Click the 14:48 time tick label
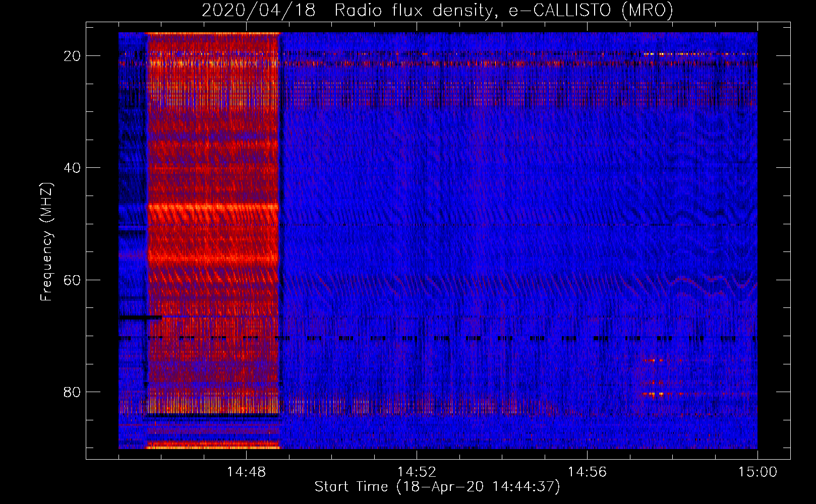The image size is (816, 504). [x=246, y=472]
